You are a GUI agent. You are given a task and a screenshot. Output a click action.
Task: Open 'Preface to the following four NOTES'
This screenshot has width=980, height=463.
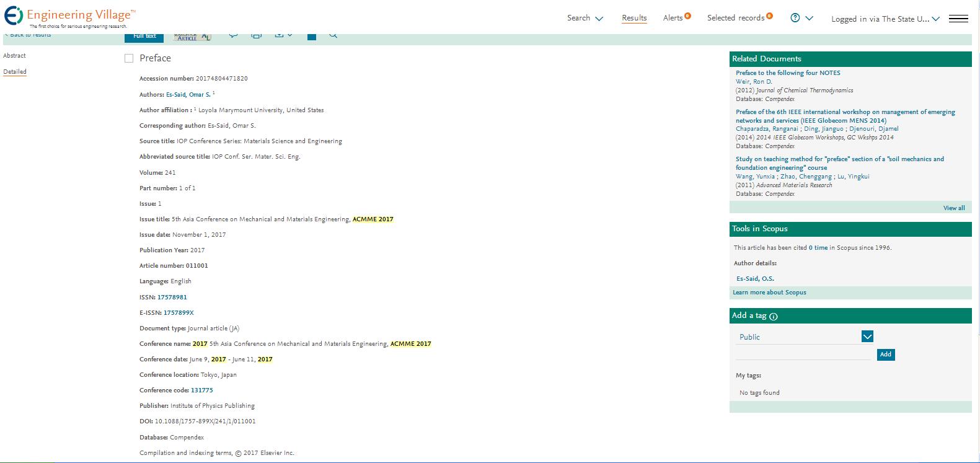(x=788, y=73)
